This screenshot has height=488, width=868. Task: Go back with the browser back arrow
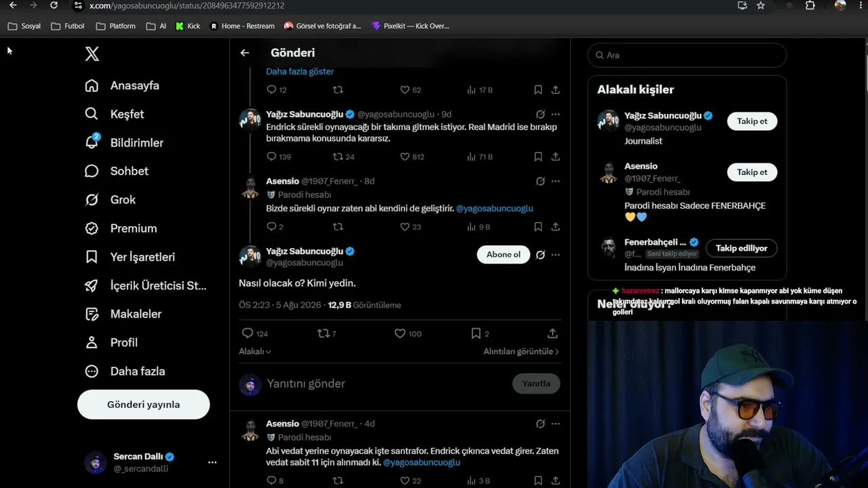[13, 5]
